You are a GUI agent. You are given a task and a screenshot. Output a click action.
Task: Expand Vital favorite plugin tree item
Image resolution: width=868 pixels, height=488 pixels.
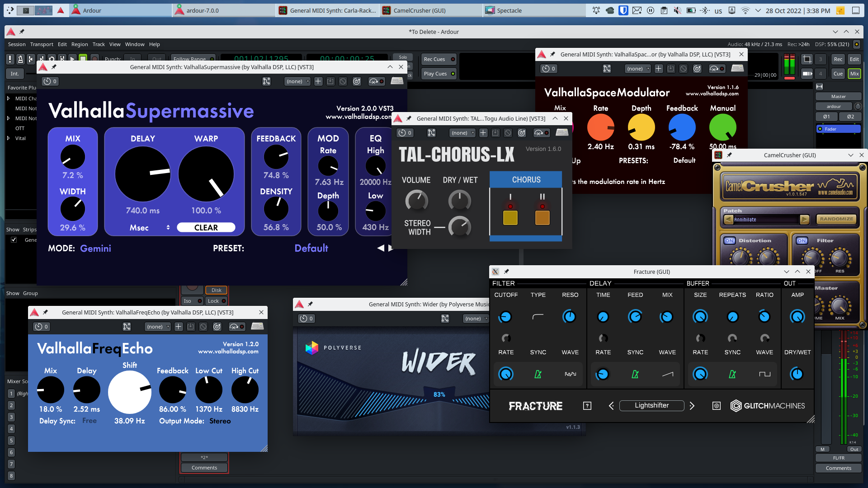8,138
